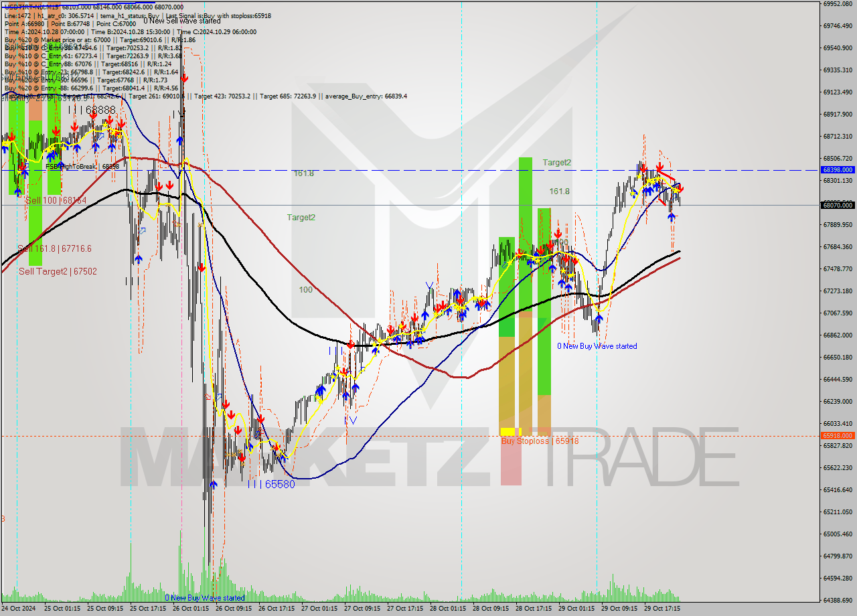857x616 pixels.
Task: Click the 'FSB-HighToBreak | 68398' label
Action: [x=82, y=166]
